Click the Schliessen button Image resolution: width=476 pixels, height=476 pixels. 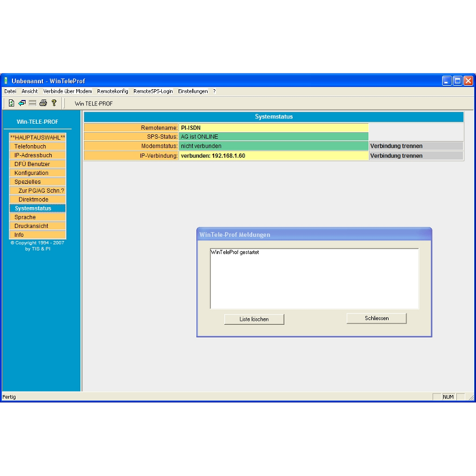point(377,318)
